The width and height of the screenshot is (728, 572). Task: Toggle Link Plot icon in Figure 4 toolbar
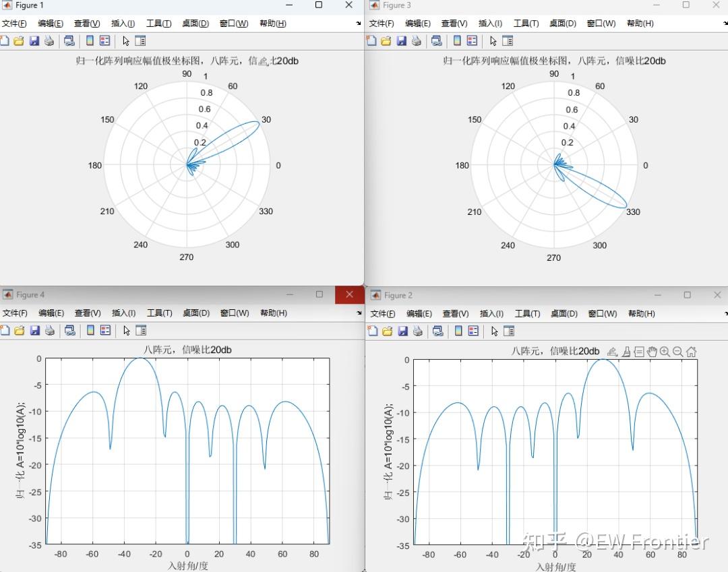[69, 330]
